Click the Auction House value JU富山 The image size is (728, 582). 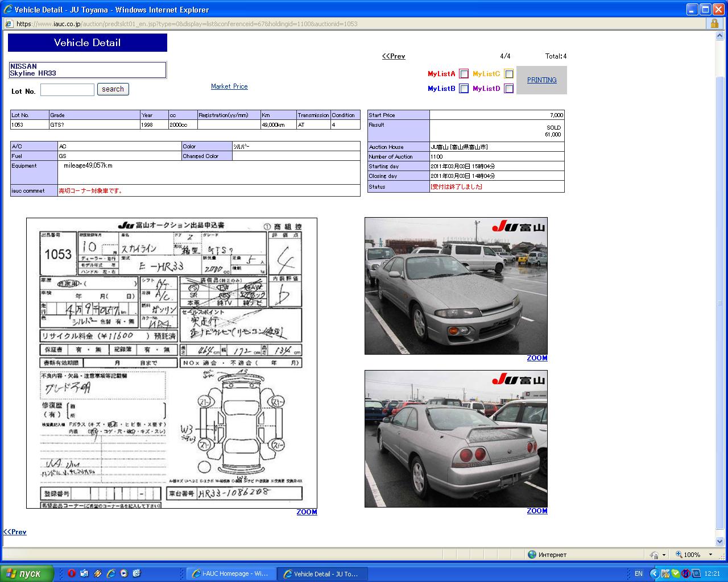(459, 147)
